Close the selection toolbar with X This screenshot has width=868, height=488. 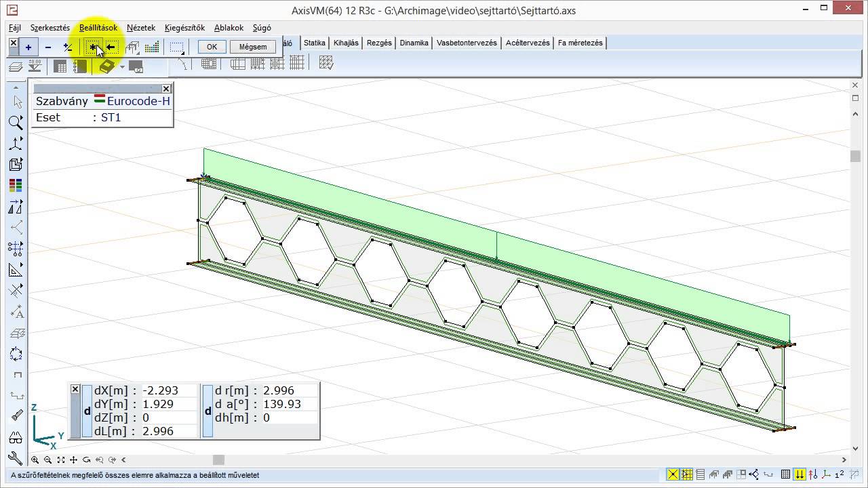tap(14, 43)
